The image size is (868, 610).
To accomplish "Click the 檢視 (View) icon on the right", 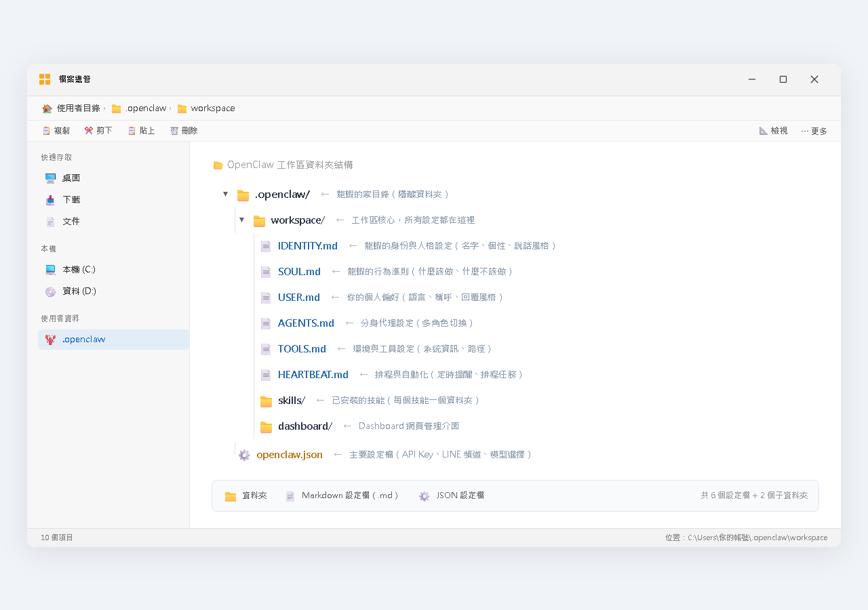I will pos(763,130).
